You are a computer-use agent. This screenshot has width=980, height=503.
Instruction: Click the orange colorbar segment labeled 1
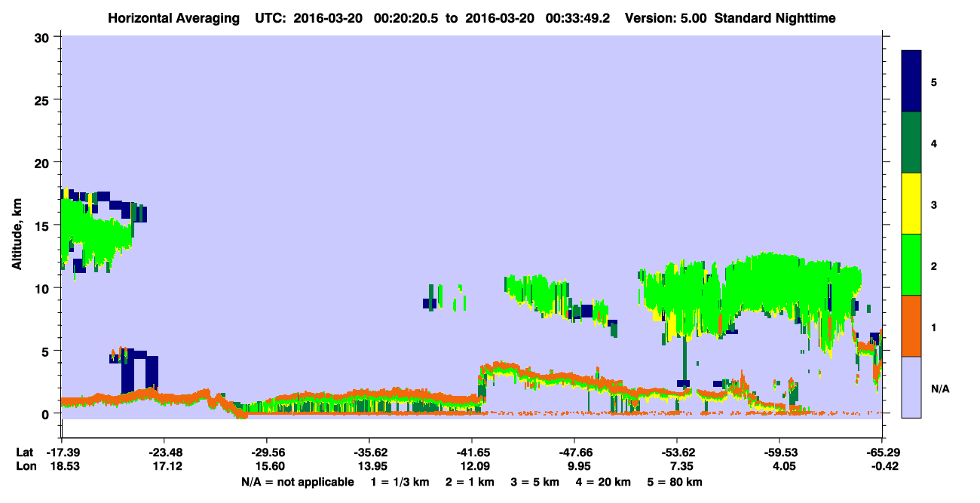(x=911, y=326)
